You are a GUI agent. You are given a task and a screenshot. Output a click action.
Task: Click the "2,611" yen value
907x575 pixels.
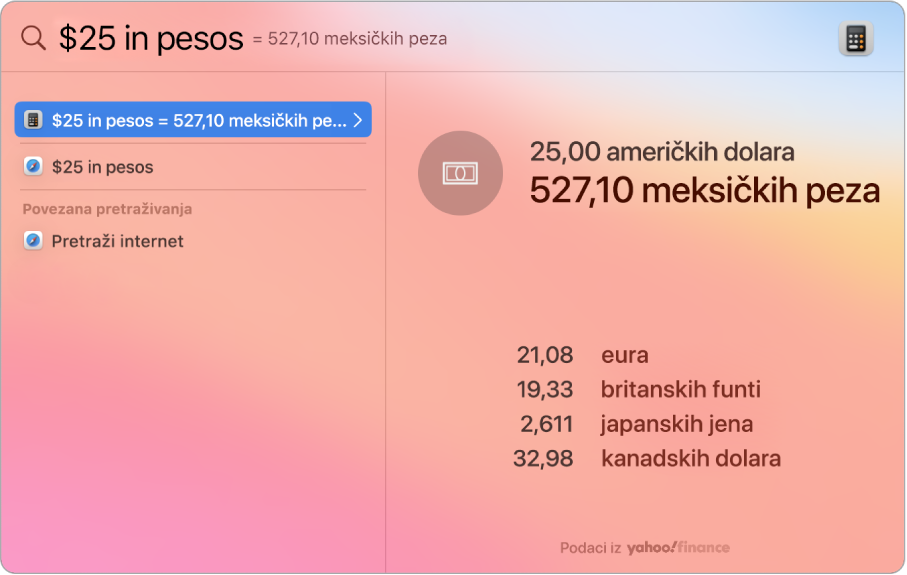[546, 424]
